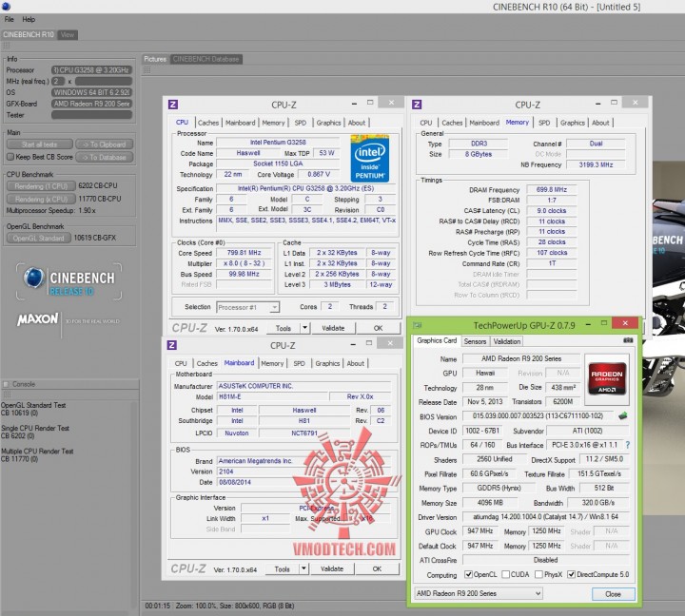Toggle the OpenCL checkbox in GPU-Z
This screenshot has width=685, height=616.
click(468, 574)
